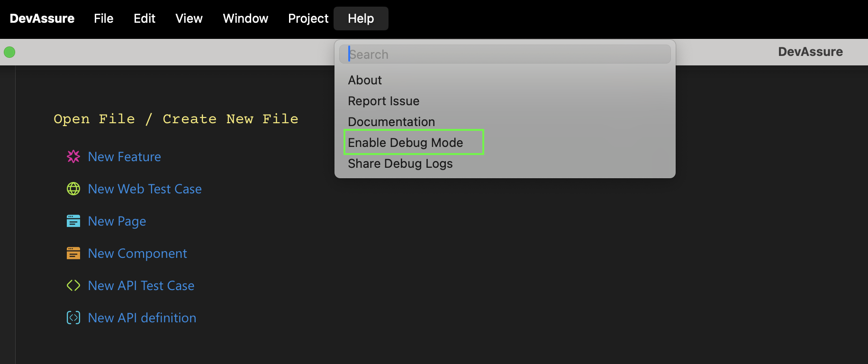This screenshot has width=868, height=364.
Task: Open the View menu
Action: (189, 18)
